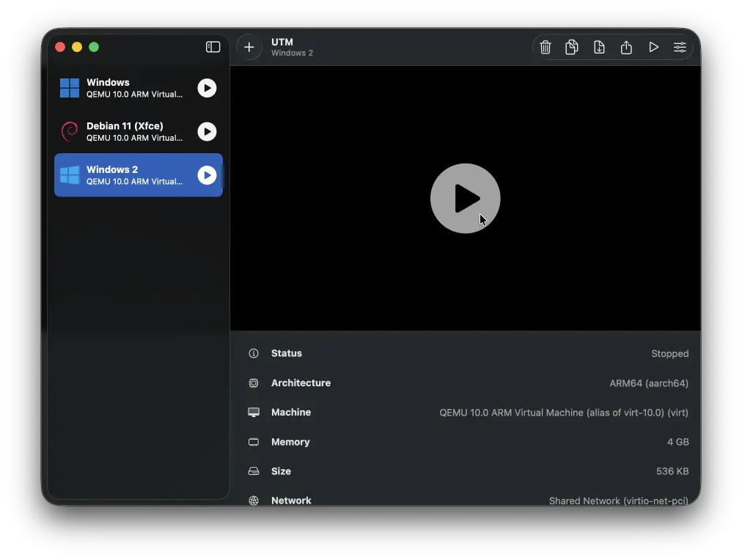Start Windows 2 from sidebar play button
The width and height of the screenshot is (742, 560).
click(207, 175)
